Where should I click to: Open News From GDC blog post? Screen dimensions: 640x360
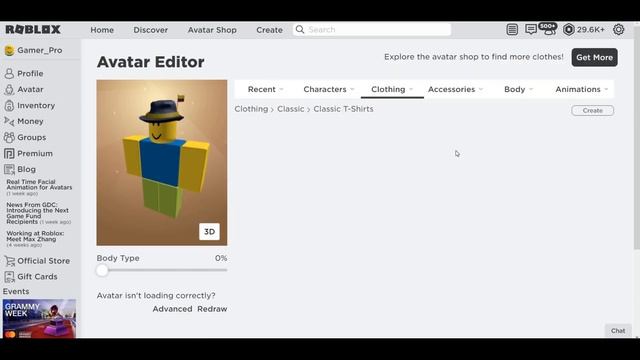click(x=38, y=213)
